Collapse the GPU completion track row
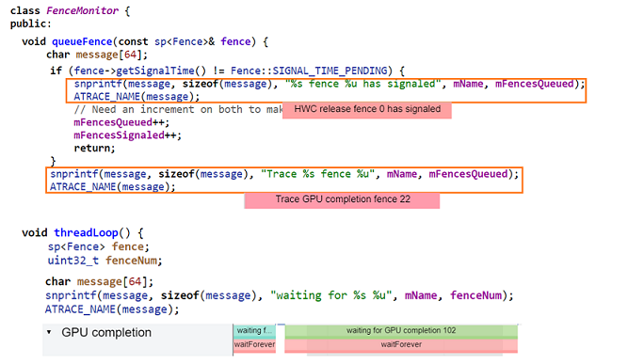The width and height of the screenshot is (628, 364). (x=49, y=332)
